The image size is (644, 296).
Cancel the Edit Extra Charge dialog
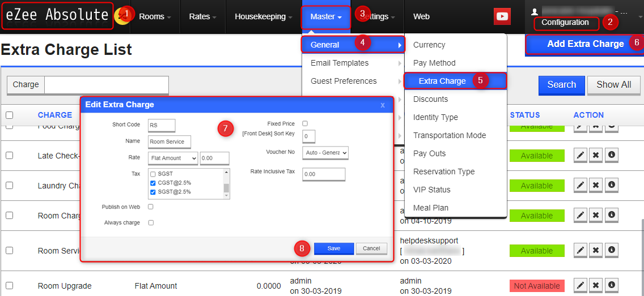click(x=371, y=248)
